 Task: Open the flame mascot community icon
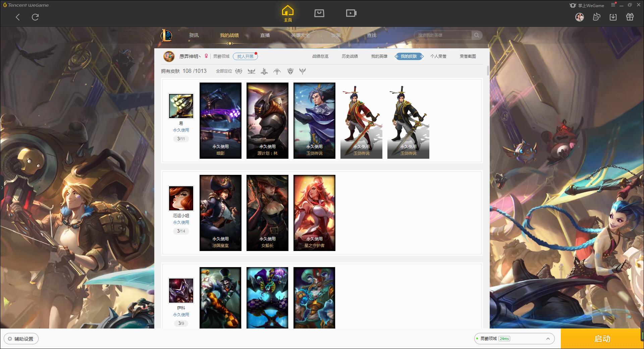tap(596, 17)
